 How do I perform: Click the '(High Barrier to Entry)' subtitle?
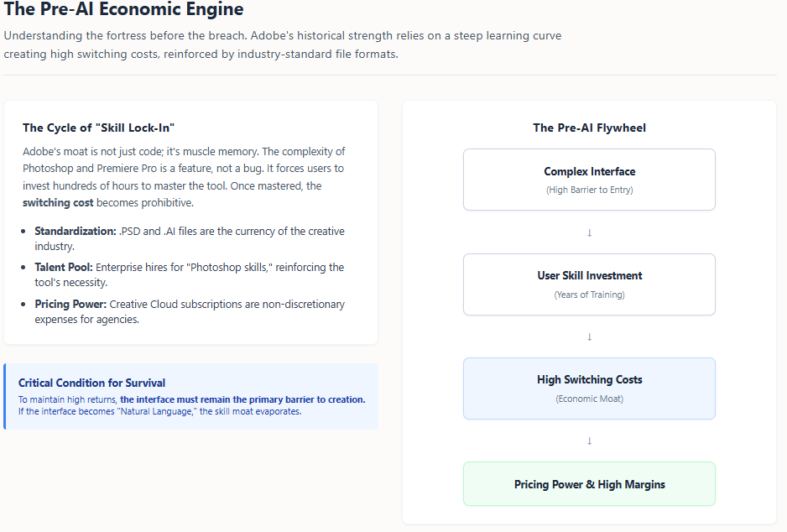pos(589,190)
